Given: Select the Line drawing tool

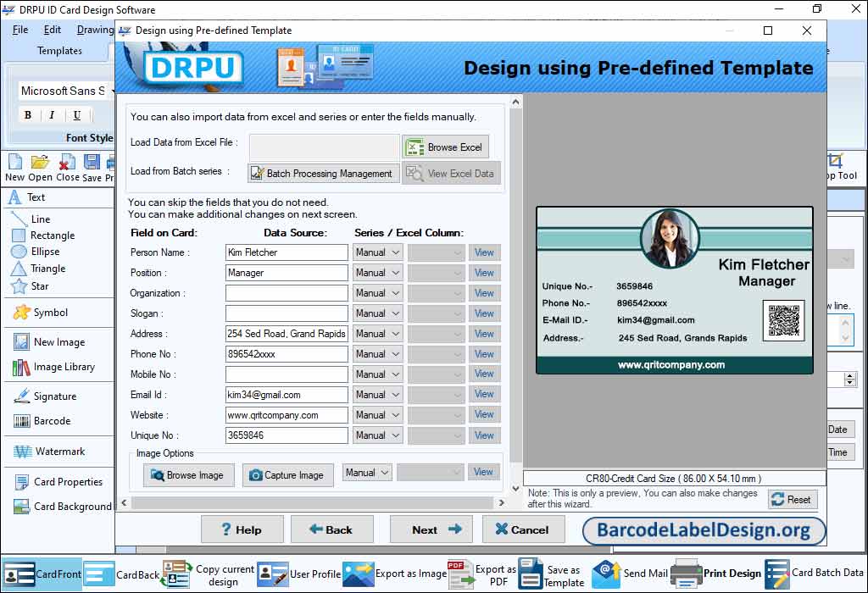Looking at the screenshot, I should [31, 219].
